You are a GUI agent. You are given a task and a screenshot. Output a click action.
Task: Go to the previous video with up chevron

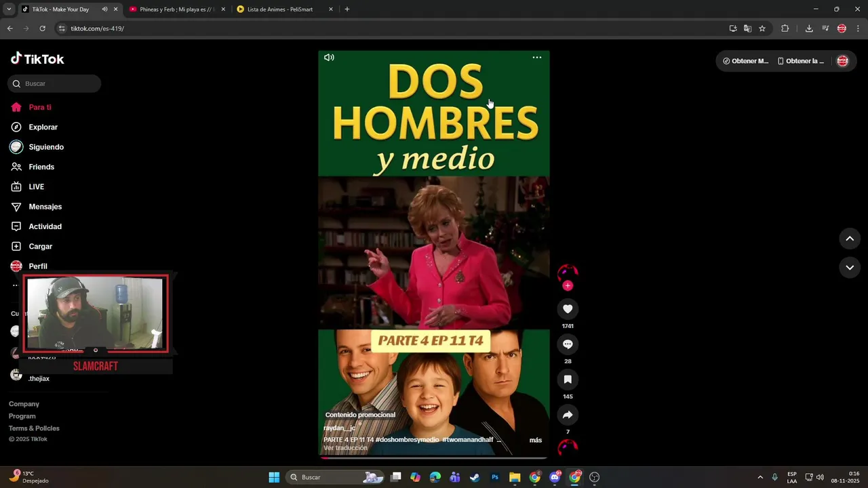850,239
